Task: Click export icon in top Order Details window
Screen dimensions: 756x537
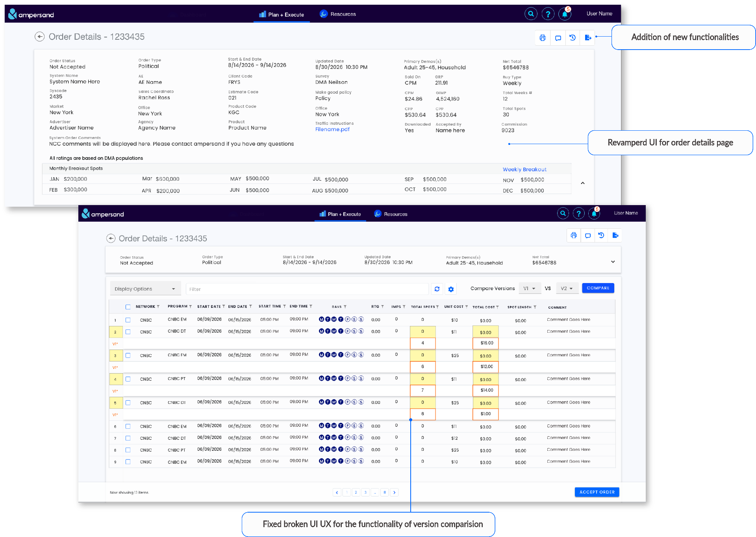Action: click(x=587, y=38)
